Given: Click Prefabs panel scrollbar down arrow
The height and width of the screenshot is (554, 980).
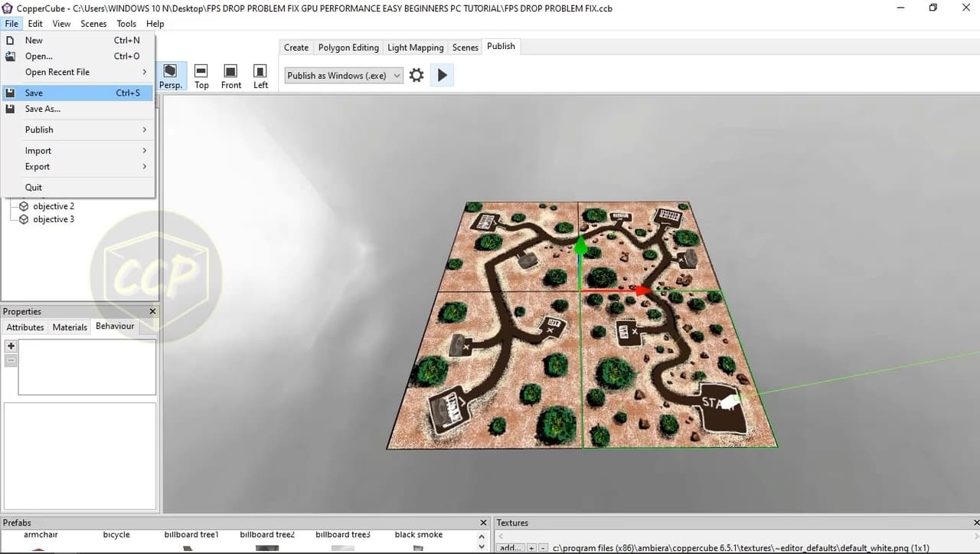Looking at the screenshot, I should pyautogui.click(x=482, y=546).
